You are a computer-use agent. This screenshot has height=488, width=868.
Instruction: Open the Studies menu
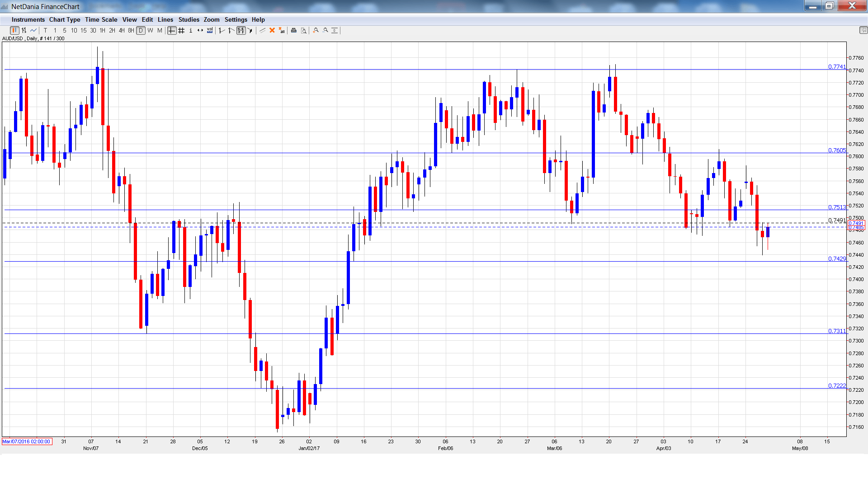[x=189, y=19]
